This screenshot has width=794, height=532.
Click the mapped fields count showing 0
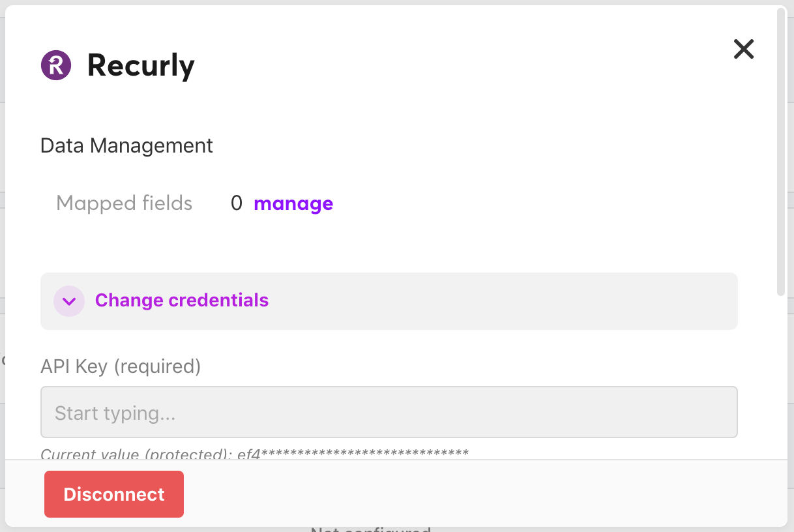(x=235, y=203)
